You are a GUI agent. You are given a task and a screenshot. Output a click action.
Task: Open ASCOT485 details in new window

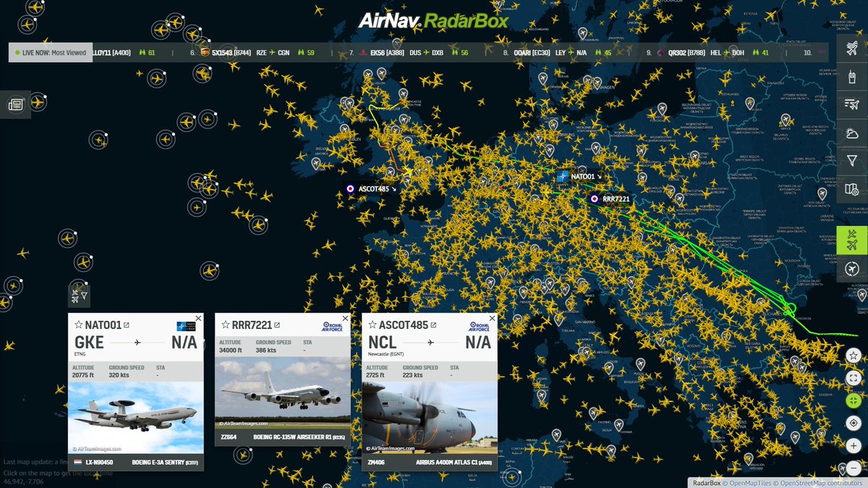click(x=433, y=325)
